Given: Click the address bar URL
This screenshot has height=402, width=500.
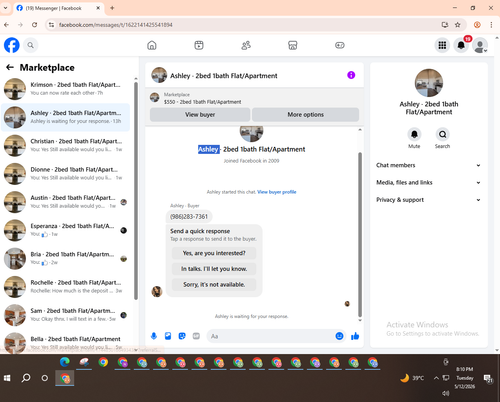Looking at the screenshot, I should pos(116,25).
